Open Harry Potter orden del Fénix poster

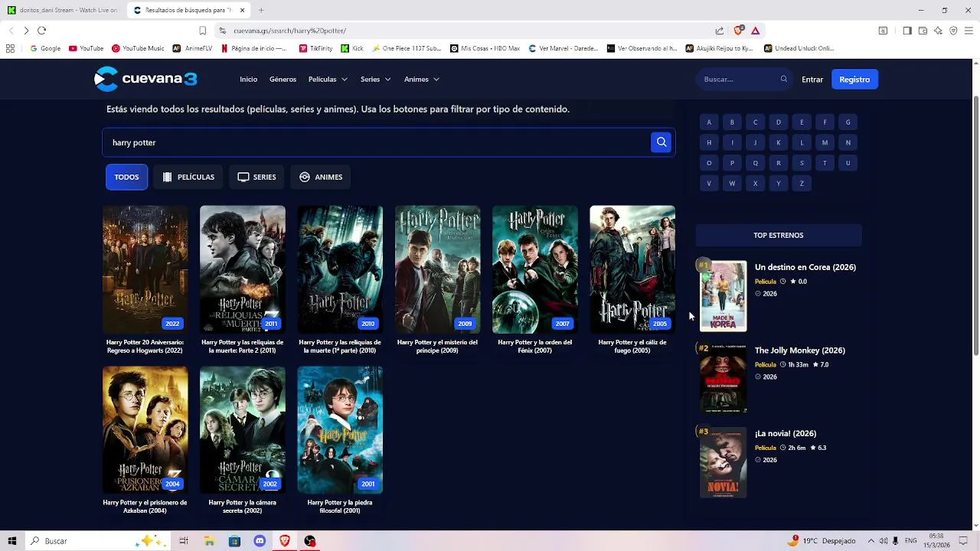point(534,269)
